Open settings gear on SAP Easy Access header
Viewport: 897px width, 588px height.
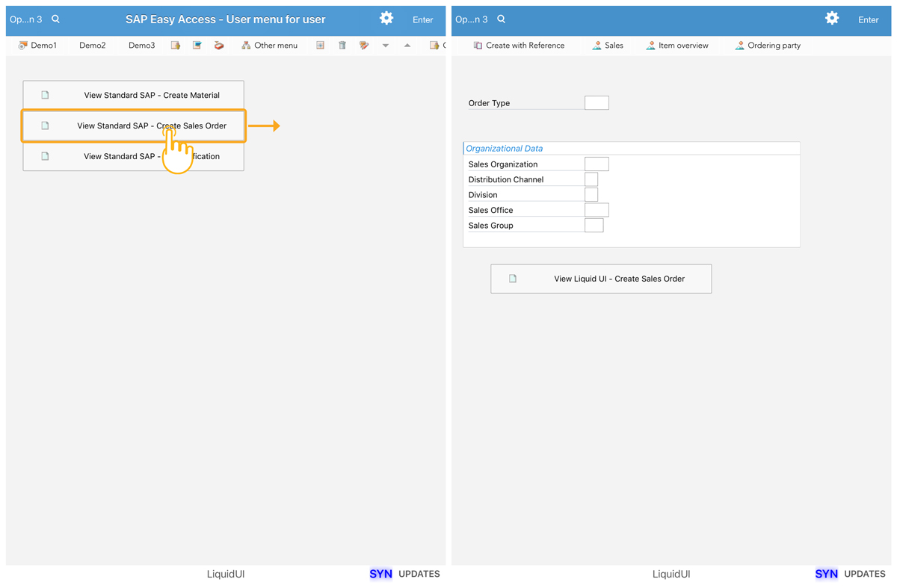pos(386,19)
